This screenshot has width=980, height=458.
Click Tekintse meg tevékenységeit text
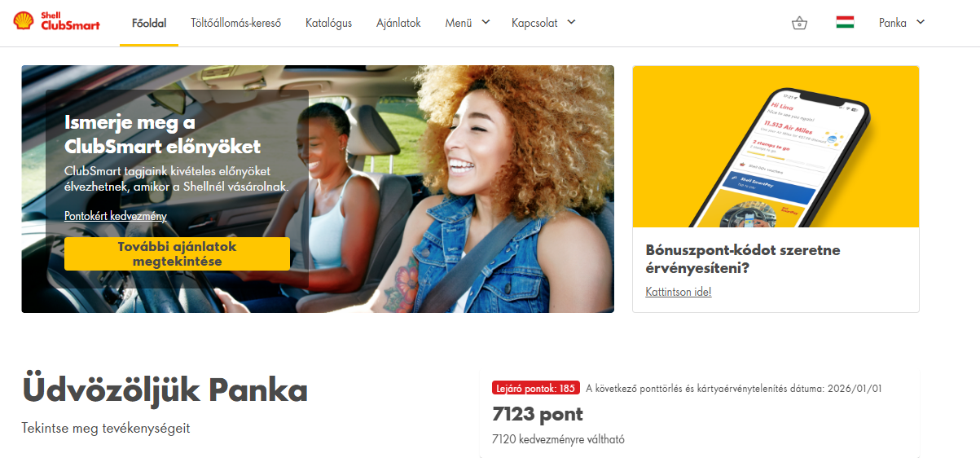coord(106,428)
